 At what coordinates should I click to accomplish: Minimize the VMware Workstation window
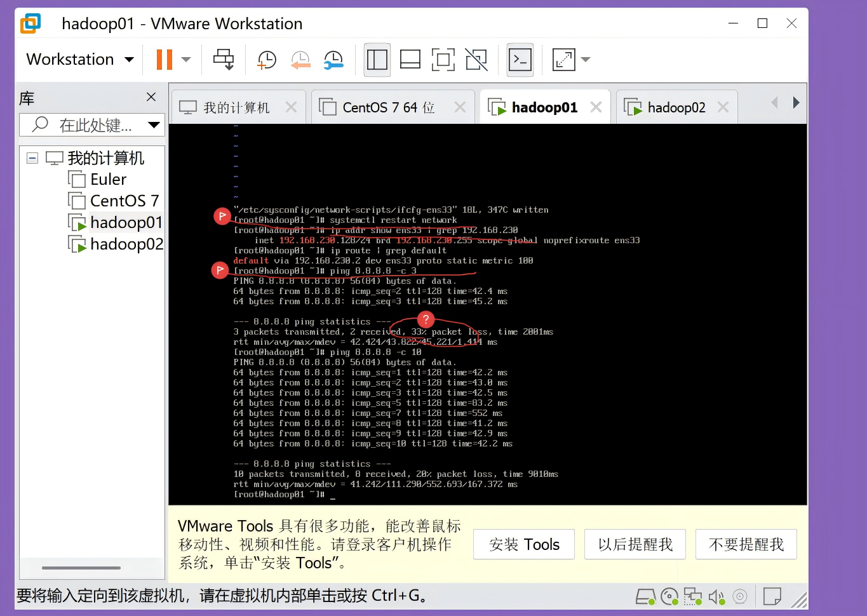(734, 23)
